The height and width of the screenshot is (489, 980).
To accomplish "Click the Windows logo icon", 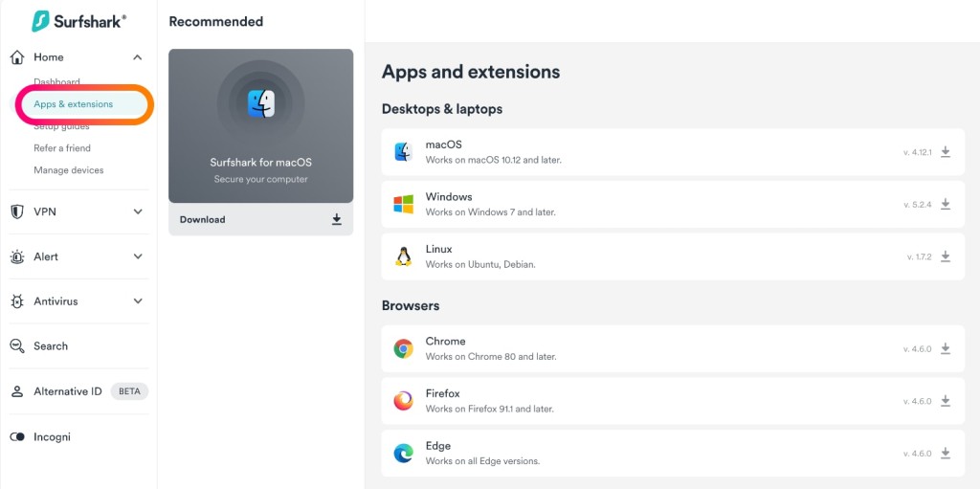I will coord(403,205).
